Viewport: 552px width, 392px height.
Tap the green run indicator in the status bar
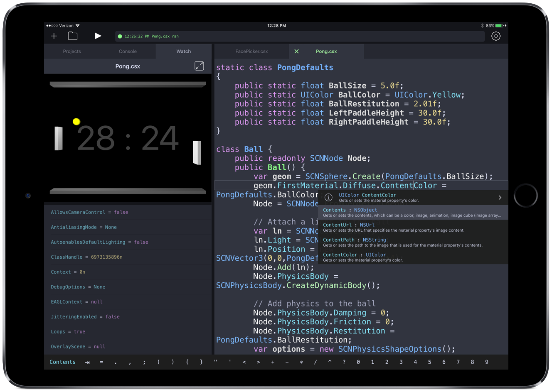121,36
